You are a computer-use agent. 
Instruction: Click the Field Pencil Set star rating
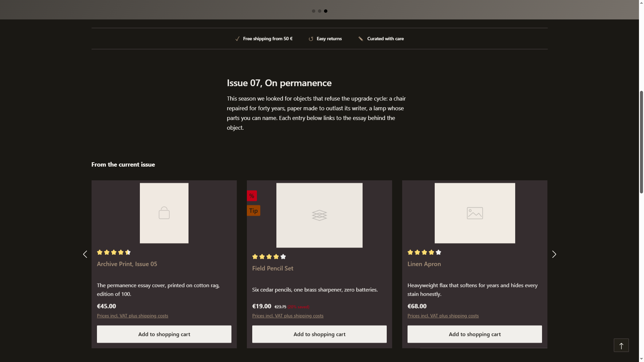click(269, 257)
